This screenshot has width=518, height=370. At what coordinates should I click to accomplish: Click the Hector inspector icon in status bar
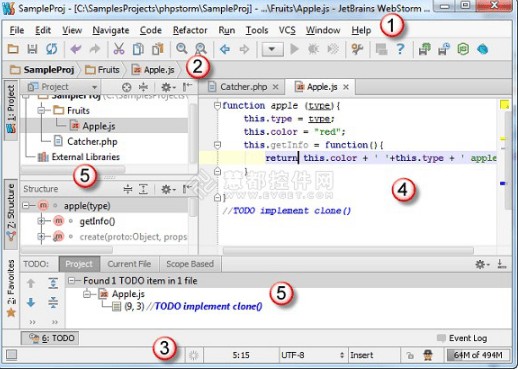428,355
